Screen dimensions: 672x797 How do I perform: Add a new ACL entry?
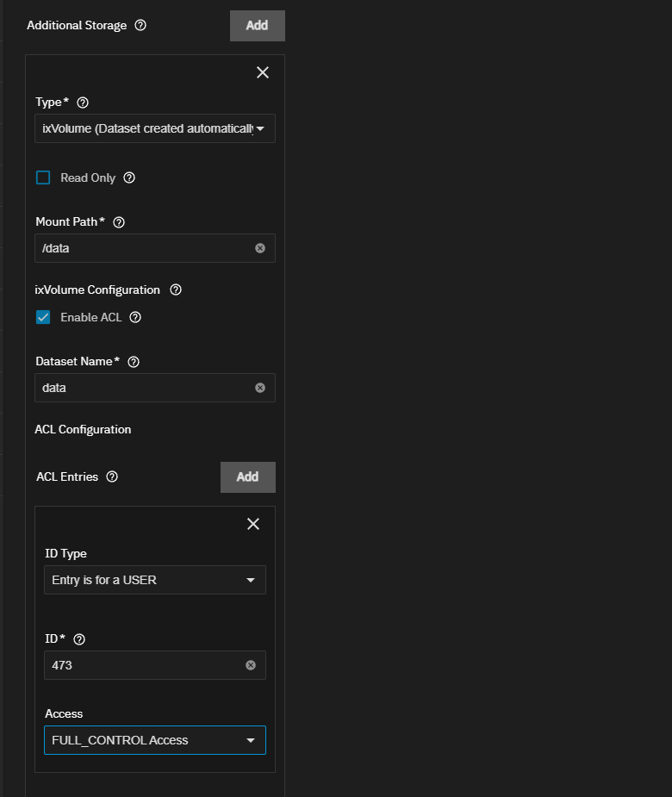[247, 476]
